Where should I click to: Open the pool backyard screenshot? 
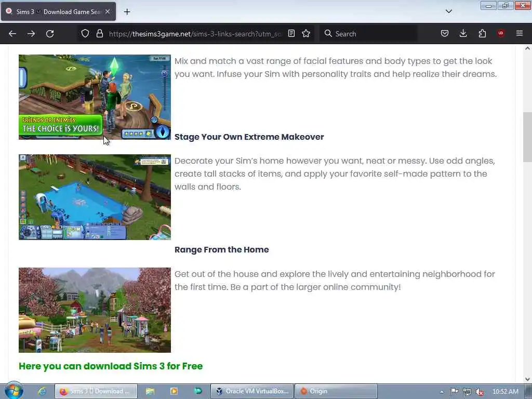(95, 197)
